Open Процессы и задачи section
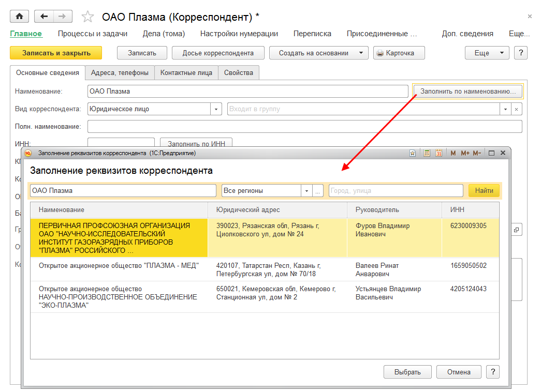This screenshot has height=392, width=541. coord(93,34)
